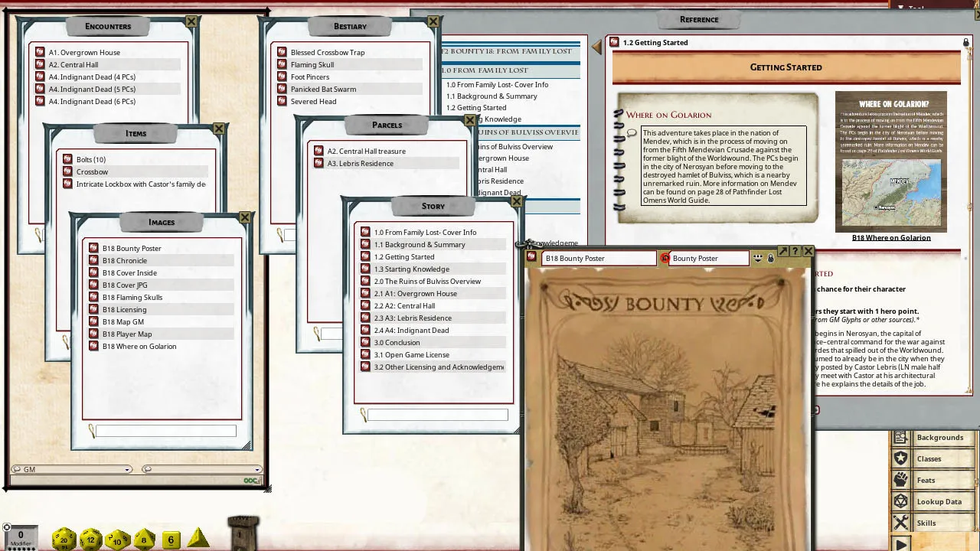980x551 pixels.
Task: Open 1.3 Starting Knowledge story entry
Action: (x=411, y=269)
